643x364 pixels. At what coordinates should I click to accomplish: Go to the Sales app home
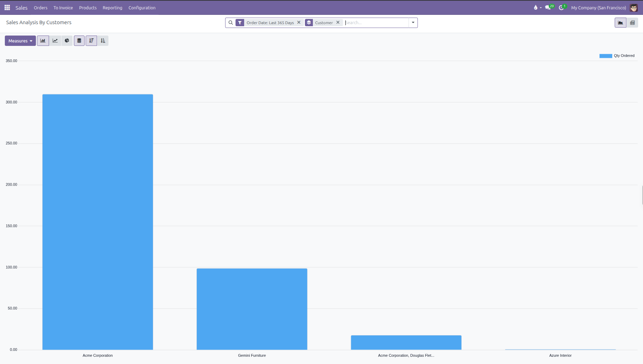click(21, 8)
